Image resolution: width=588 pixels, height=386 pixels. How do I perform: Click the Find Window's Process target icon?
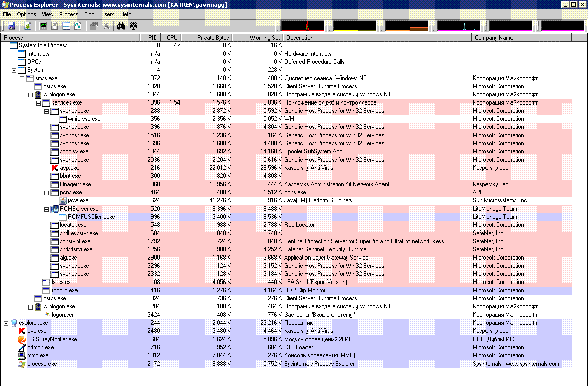(x=133, y=26)
